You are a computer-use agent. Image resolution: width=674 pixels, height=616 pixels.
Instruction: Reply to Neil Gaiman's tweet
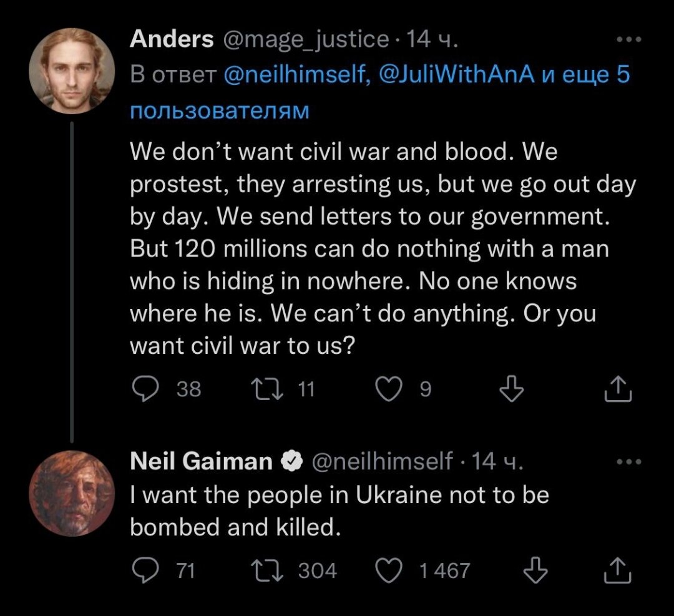145,570
